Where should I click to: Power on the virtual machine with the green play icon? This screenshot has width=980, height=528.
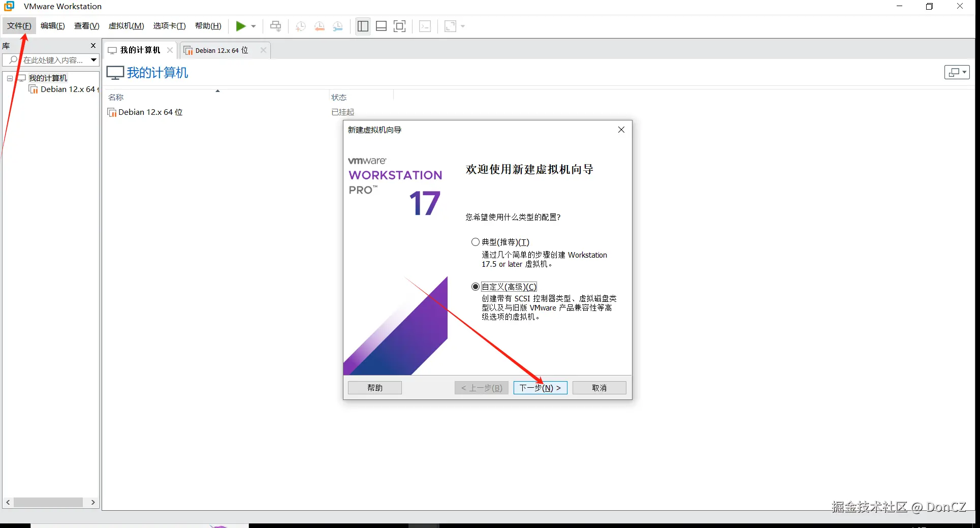pos(241,26)
